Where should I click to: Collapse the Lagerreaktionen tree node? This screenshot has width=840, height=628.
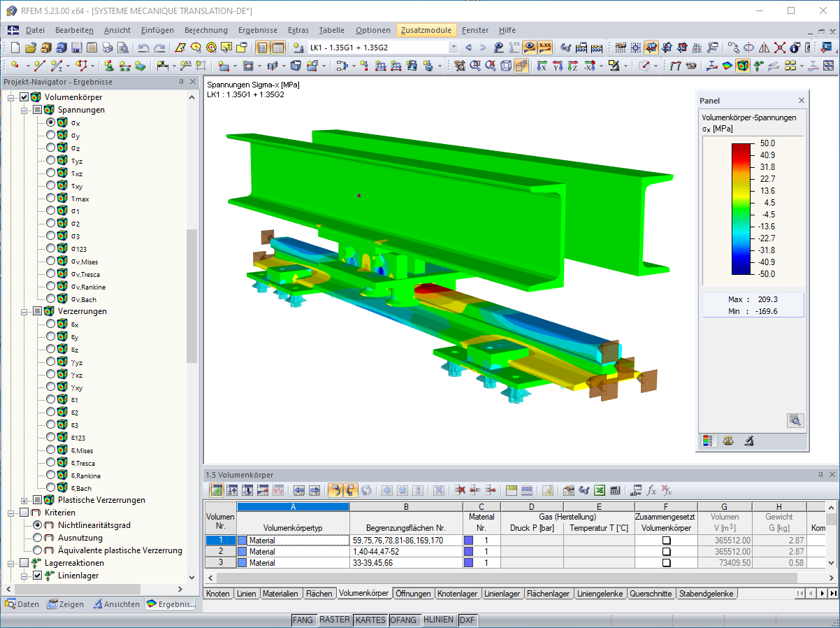[12, 563]
